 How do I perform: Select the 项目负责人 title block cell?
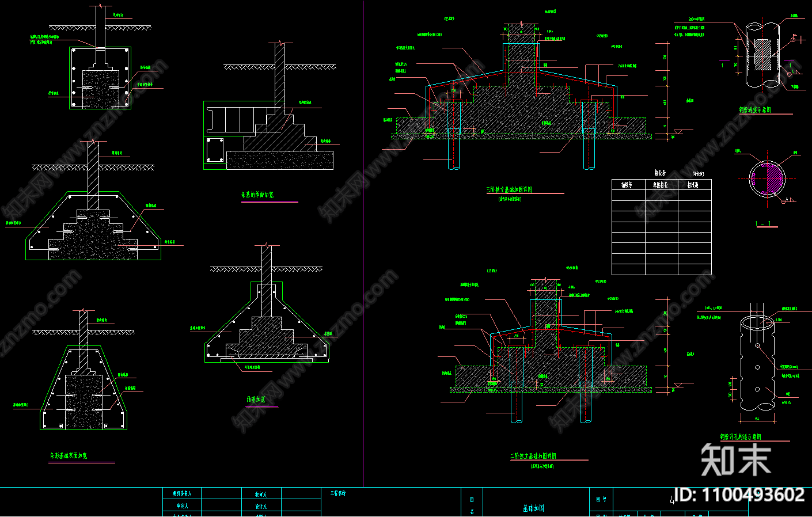(x=182, y=494)
